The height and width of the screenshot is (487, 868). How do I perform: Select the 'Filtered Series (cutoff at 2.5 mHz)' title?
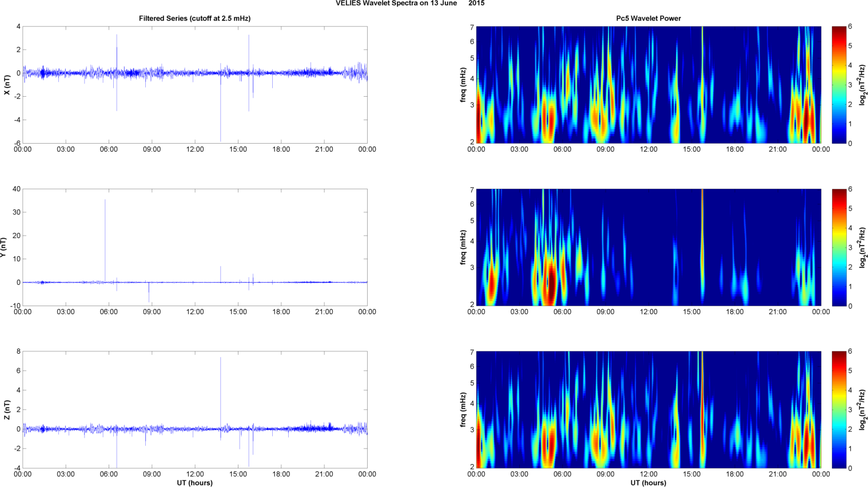(194, 18)
